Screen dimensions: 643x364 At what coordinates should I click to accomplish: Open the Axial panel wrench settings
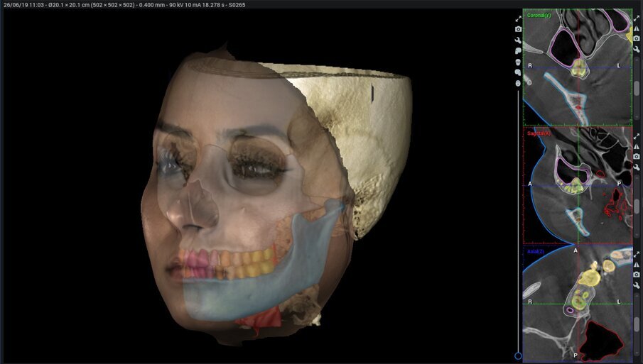[x=637, y=285]
